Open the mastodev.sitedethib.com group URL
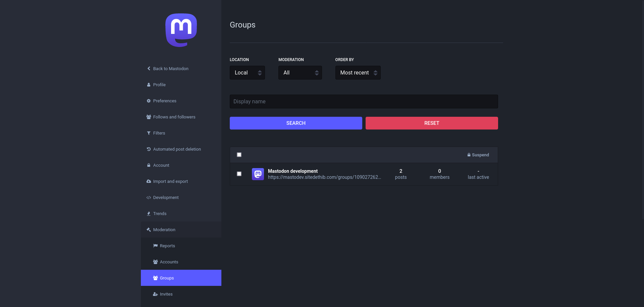The width and height of the screenshot is (644, 307). 324,177
